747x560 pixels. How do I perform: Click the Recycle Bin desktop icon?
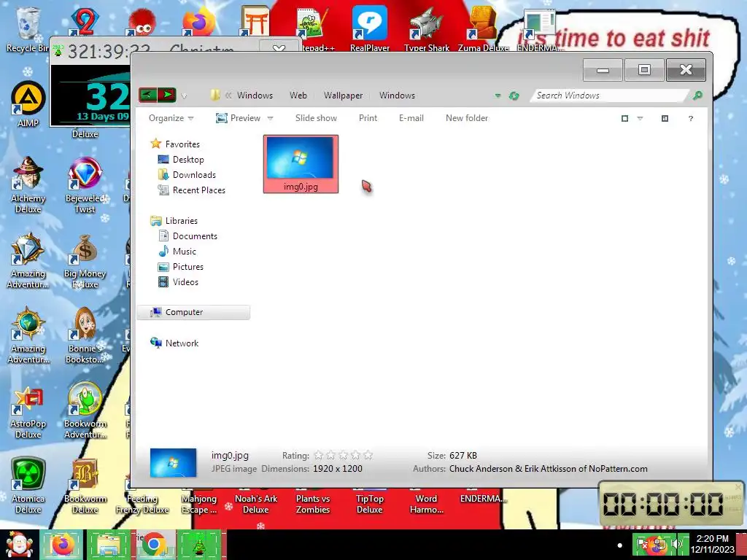[27, 29]
